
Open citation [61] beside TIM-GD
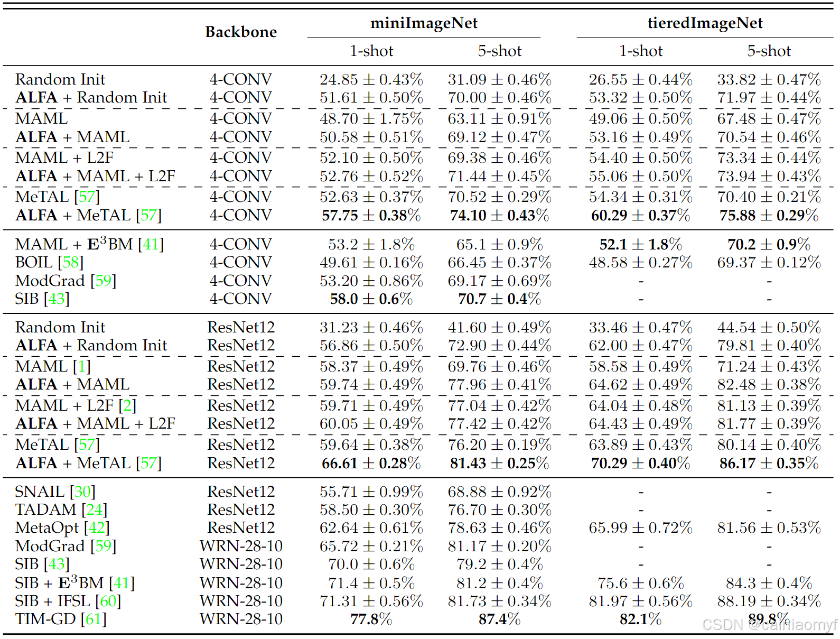(x=94, y=619)
